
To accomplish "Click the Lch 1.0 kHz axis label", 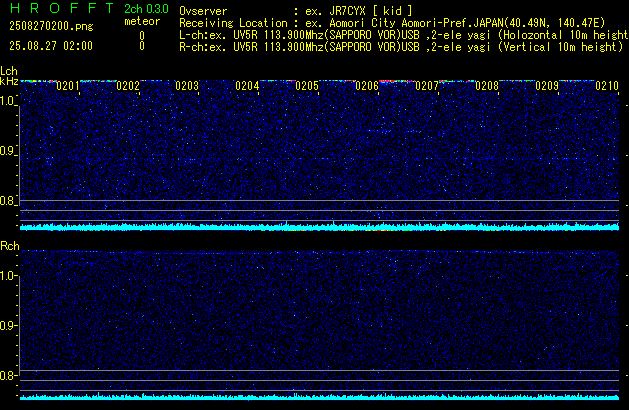I will 7,101.
